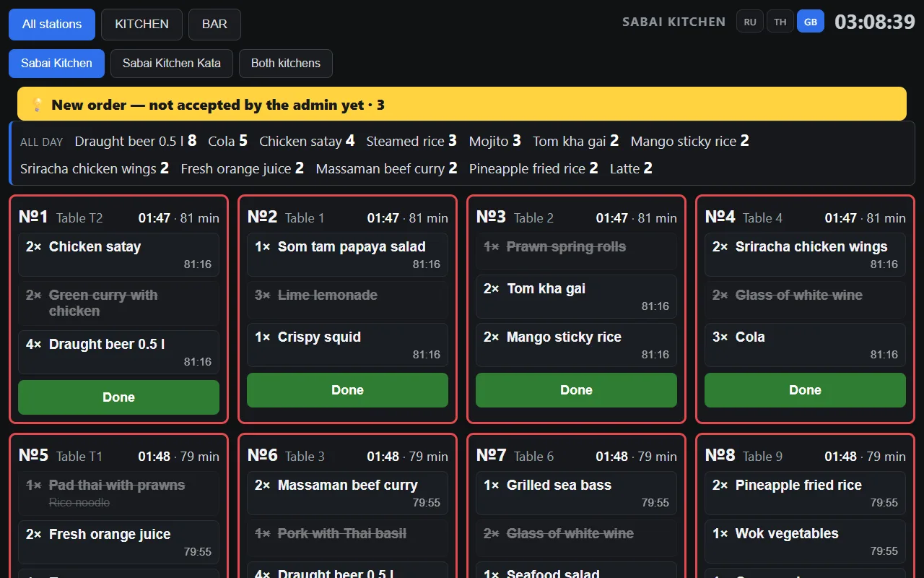The image size is (924, 578).
Task: Click the lightbulb icon in the new order banner
Action: click(x=38, y=105)
